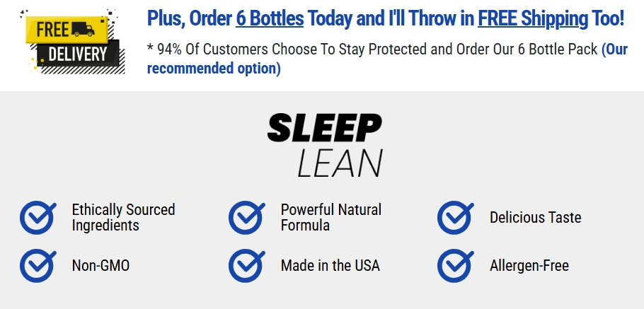Click checkmark icon beside Ethically Sourced Ingredients

[x=38, y=218]
